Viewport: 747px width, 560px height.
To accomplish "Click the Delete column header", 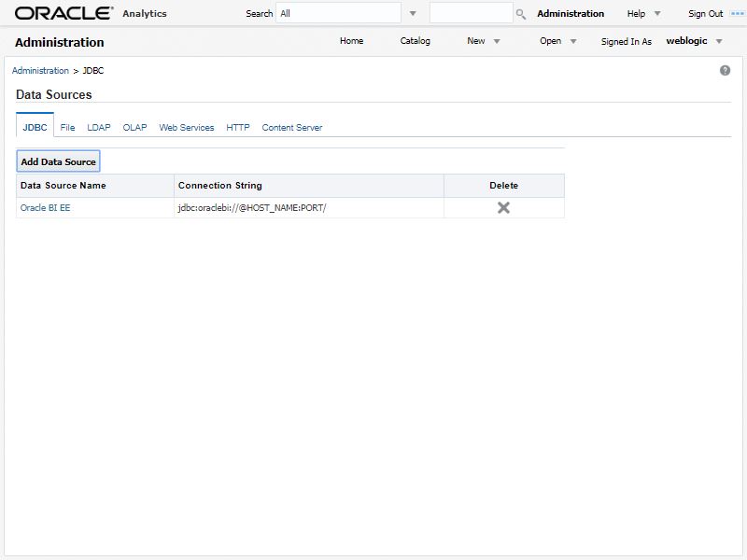I will (x=503, y=185).
